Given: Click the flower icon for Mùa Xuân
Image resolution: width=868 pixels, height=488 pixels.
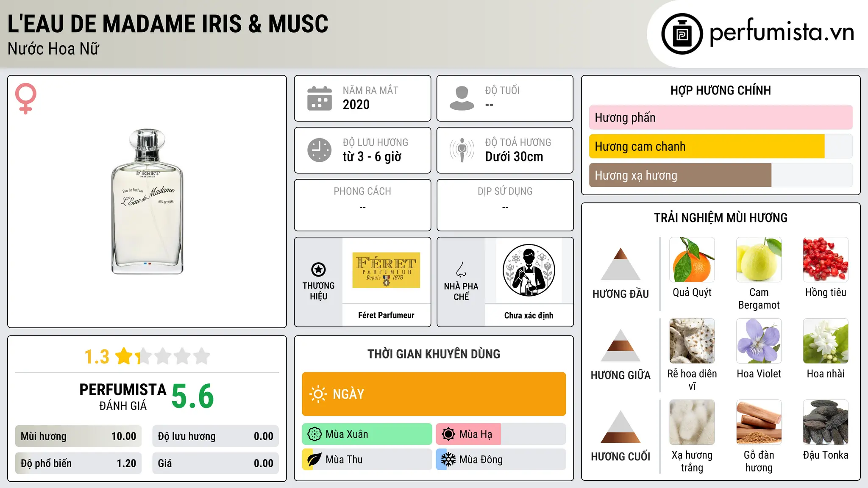Looking at the screenshot, I should coord(314,434).
